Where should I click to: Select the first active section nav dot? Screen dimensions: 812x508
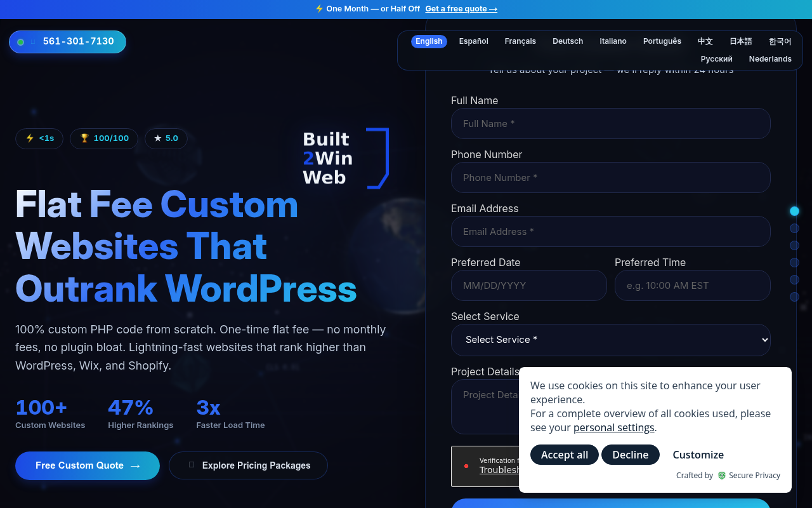(x=794, y=211)
